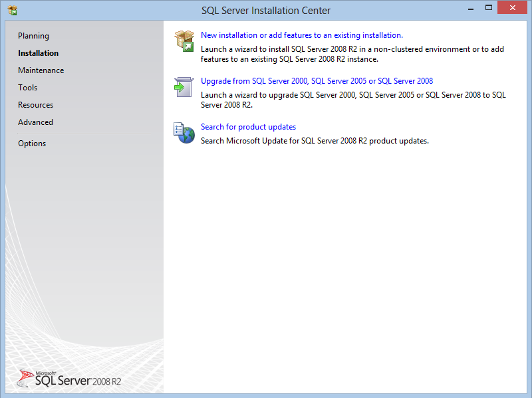Select Options in the sidebar
Image resolution: width=532 pixels, height=398 pixels.
[32, 144]
